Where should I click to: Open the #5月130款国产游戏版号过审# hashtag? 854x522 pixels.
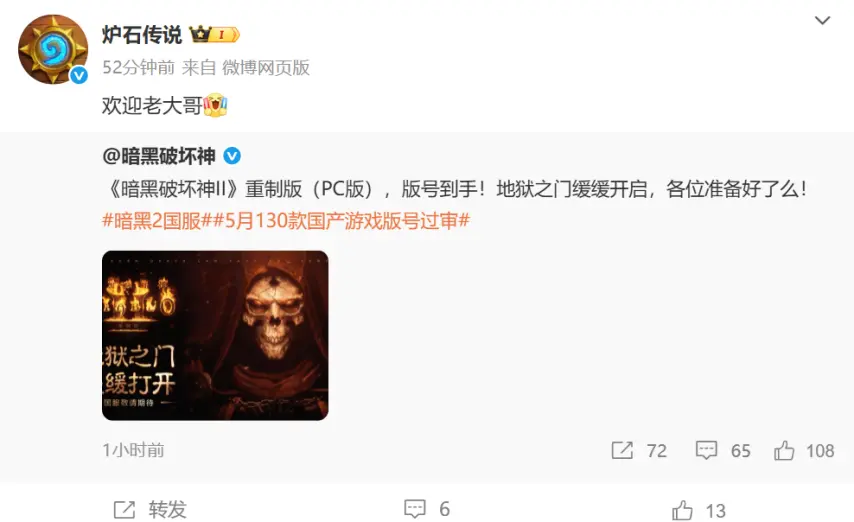click(x=341, y=221)
